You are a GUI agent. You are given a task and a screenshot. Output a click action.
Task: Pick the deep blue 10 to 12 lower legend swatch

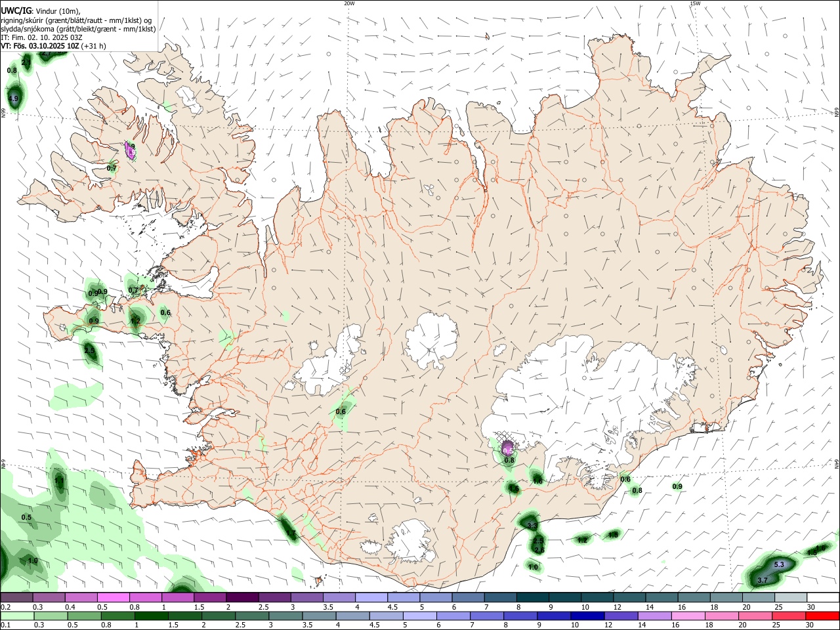coord(587,616)
